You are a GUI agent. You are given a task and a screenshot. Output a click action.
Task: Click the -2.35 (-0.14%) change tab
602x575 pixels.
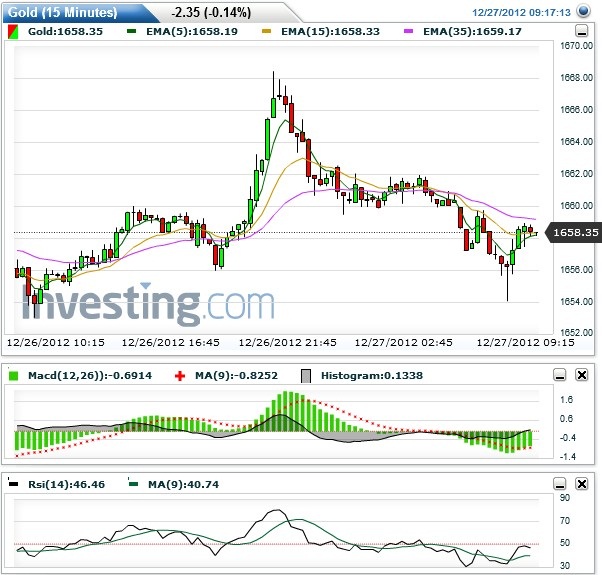211,12
